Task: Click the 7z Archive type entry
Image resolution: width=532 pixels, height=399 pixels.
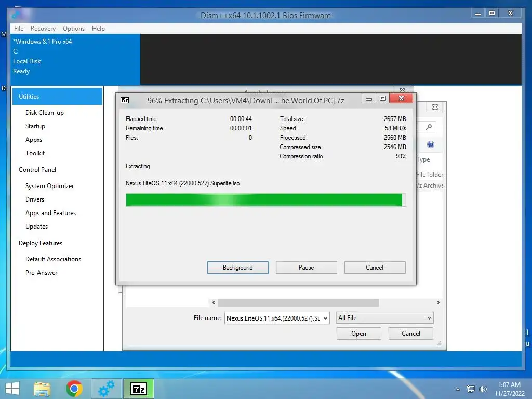Action: point(430,185)
